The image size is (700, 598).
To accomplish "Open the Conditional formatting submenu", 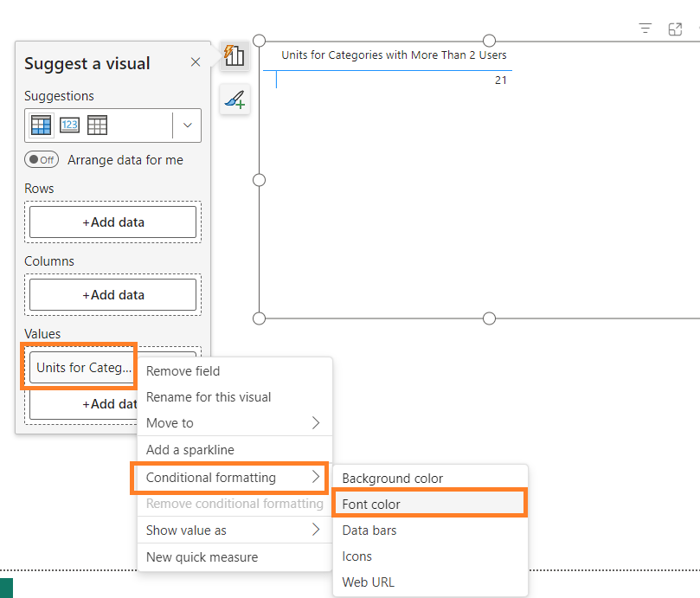I will 234,478.
